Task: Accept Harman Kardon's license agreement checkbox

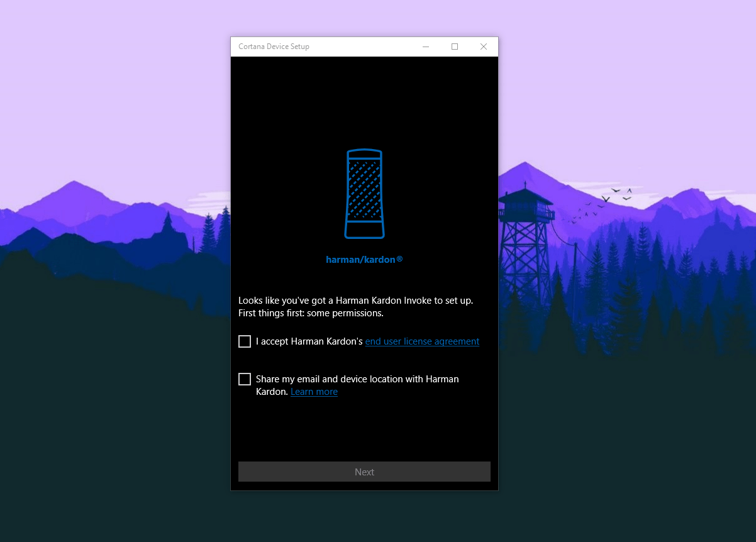Action: coord(245,341)
